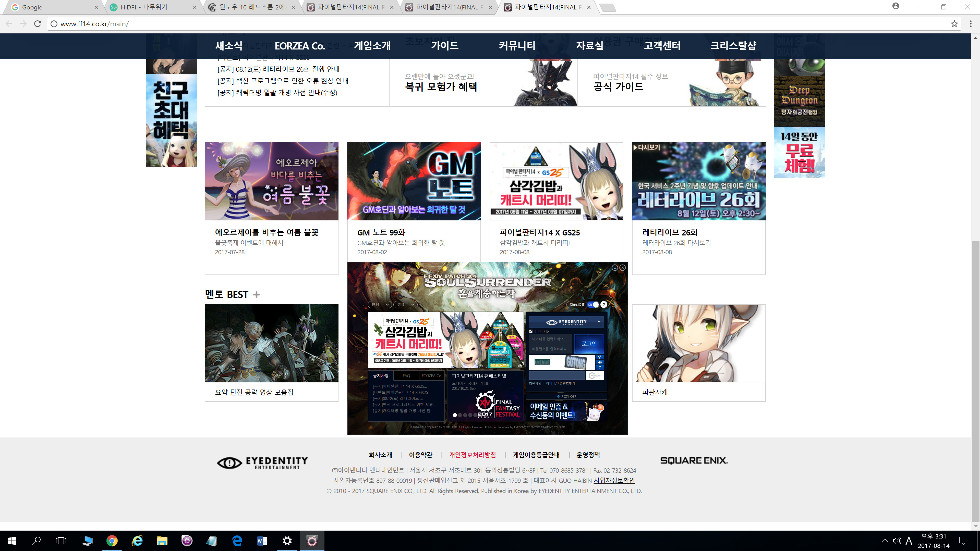Open EORZEA Co. navigation menu
This screenshot has width=980, height=551.
tap(299, 46)
